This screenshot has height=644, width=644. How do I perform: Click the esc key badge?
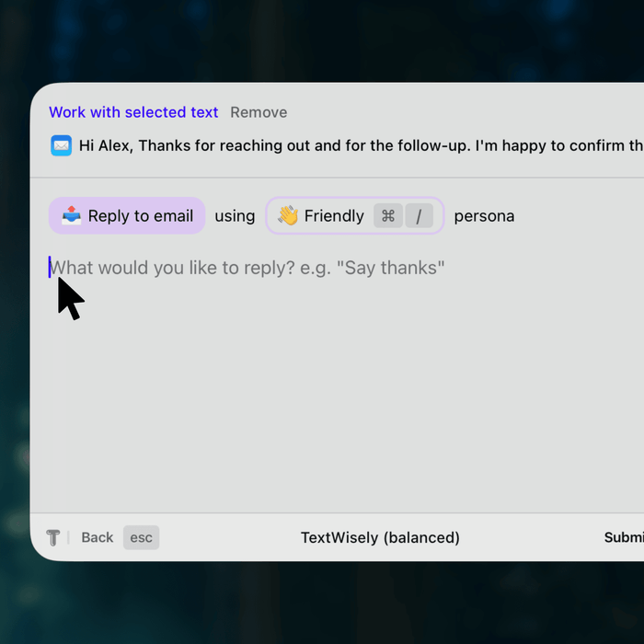click(142, 537)
